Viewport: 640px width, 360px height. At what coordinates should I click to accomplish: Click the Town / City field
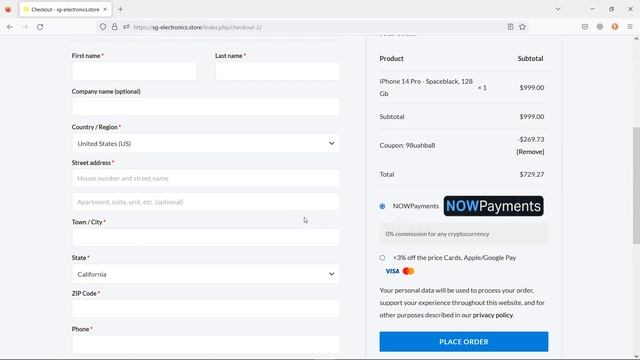[x=206, y=238]
